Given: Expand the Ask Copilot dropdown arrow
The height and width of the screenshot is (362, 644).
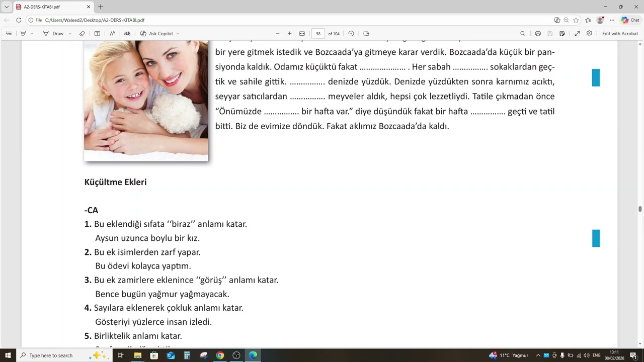Looking at the screenshot, I should point(178,34).
